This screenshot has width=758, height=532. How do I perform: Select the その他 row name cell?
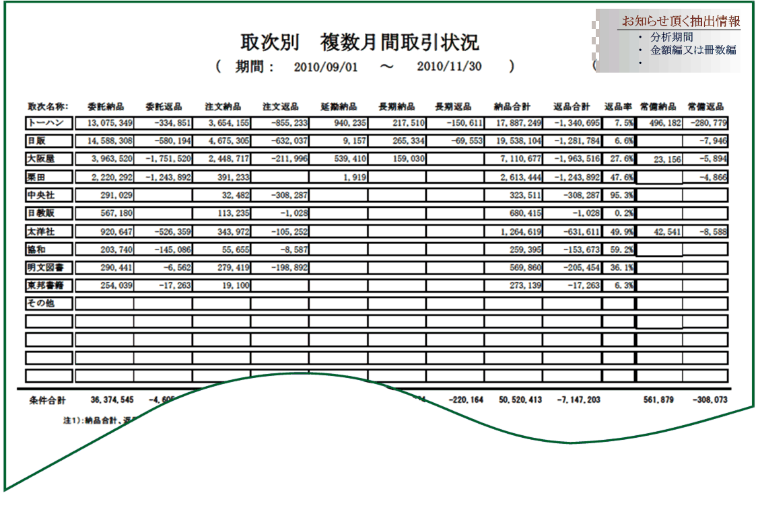[x=49, y=303]
